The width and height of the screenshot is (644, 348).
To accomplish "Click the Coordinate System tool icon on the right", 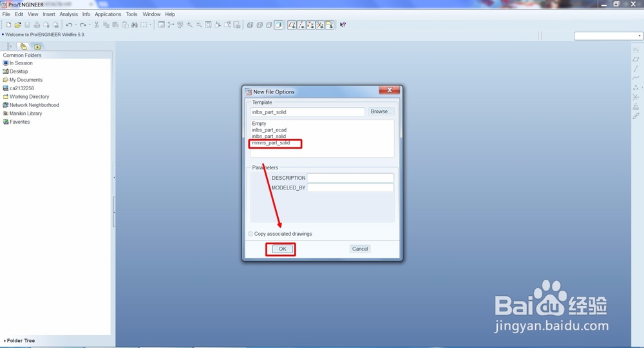I will pos(636,97).
